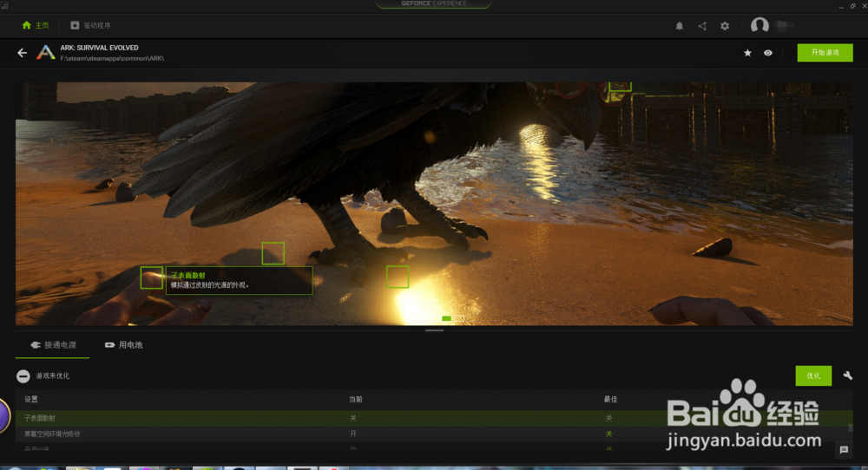Click the ARK: Survival Evolved game logo

coord(46,53)
